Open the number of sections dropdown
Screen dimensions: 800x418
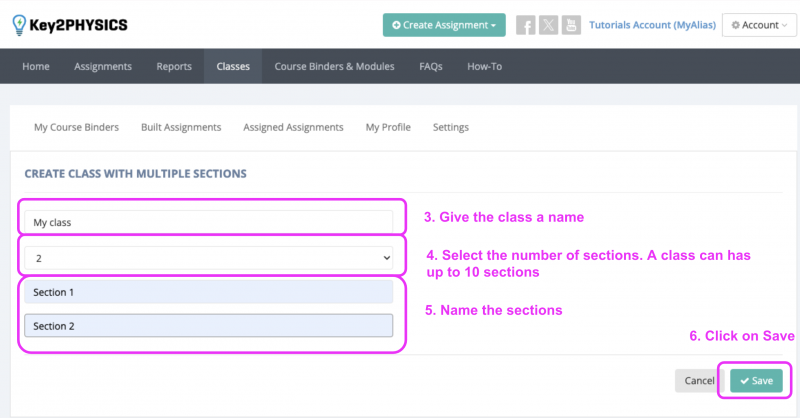tap(209, 258)
